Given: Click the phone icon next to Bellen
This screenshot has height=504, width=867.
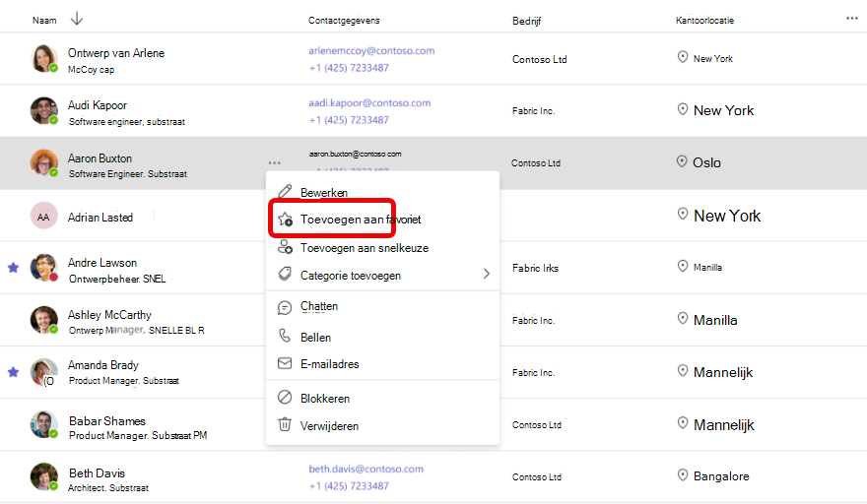Looking at the screenshot, I should (x=284, y=335).
